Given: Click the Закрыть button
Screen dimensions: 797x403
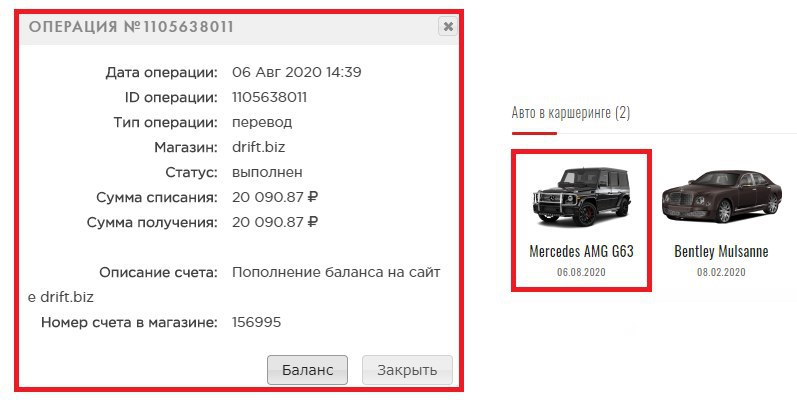Looking at the screenshot, I should click(407, 370).
